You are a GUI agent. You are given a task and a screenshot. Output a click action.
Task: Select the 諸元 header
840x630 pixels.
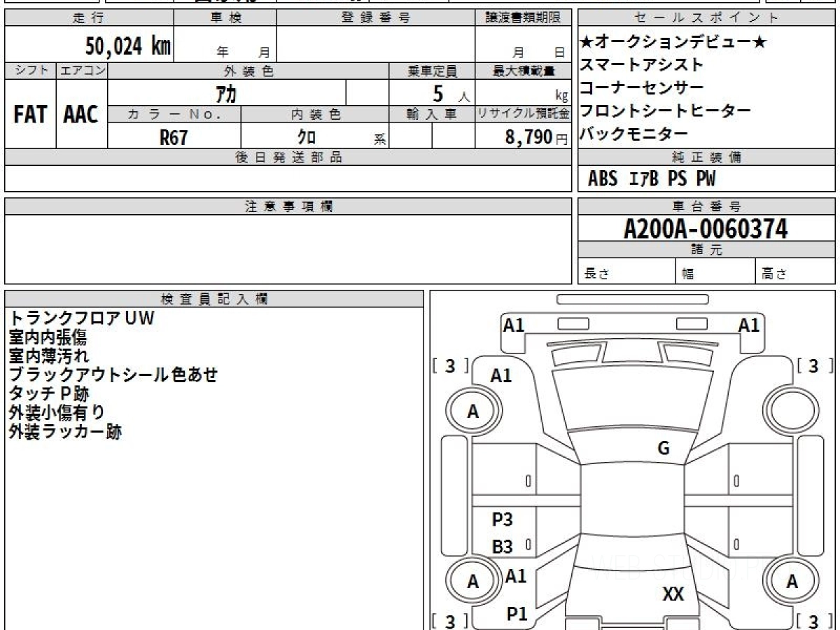(x=706, y=250)
